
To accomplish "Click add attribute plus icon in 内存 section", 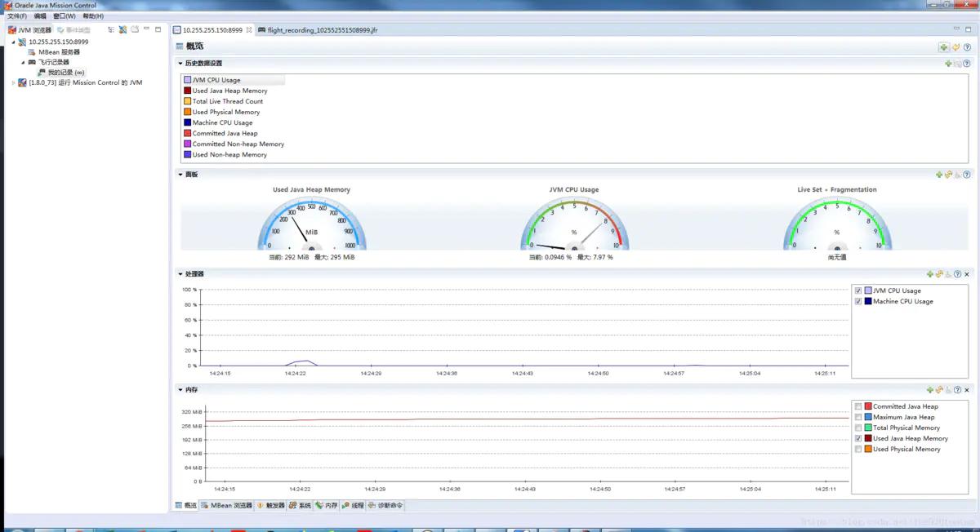I will pyautogui.click(x=930, y=390).
